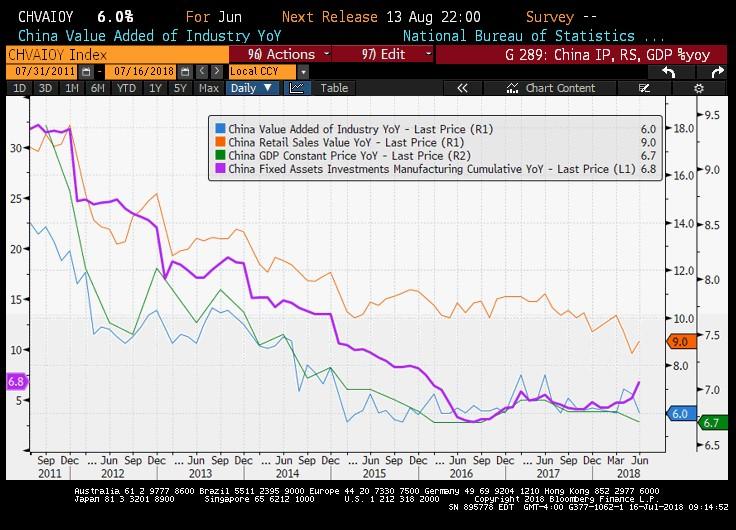This screenshot has height=530, width=736.
Task: Click the 2011 year label on x-axis
Action: pos(50,473)
